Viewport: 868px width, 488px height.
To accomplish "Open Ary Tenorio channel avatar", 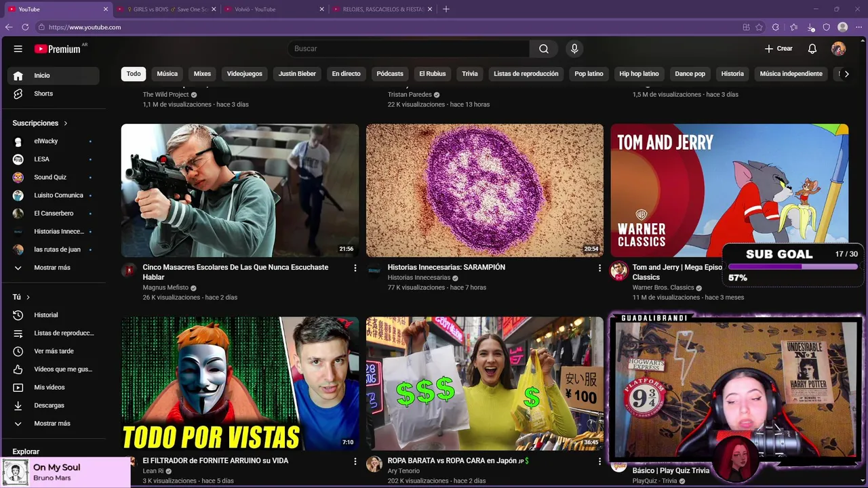I will pos(374,464).
